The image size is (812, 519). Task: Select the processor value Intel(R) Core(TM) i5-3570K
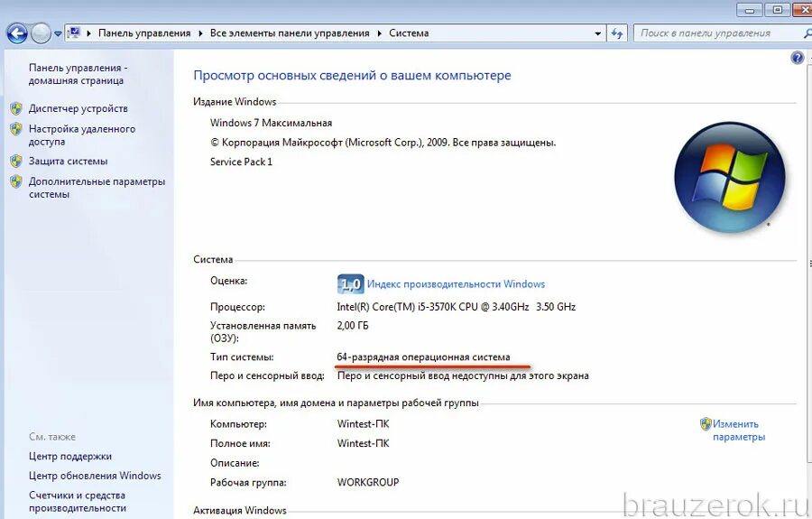(x=456, y=307)
